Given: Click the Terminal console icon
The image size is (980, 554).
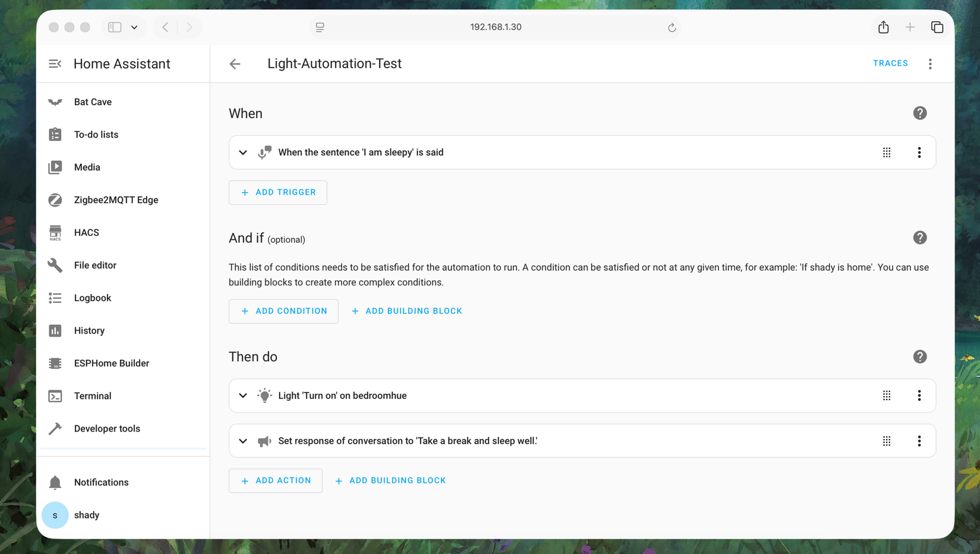Looking at the screenshot, I should click(55, 396).
